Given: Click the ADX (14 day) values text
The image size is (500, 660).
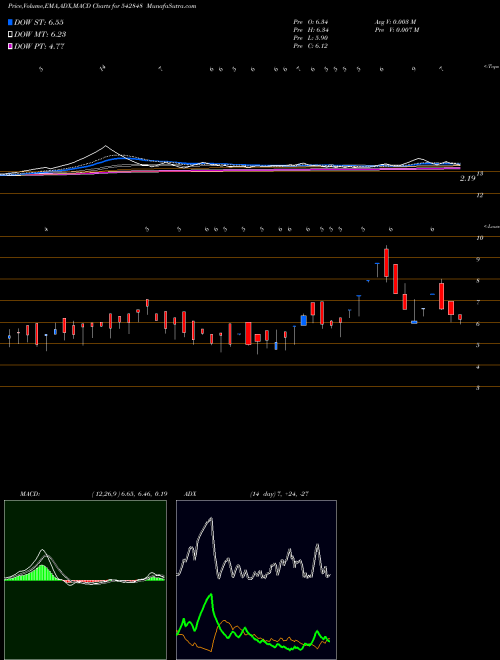Looking at the screenshot, I should [279, 494].
